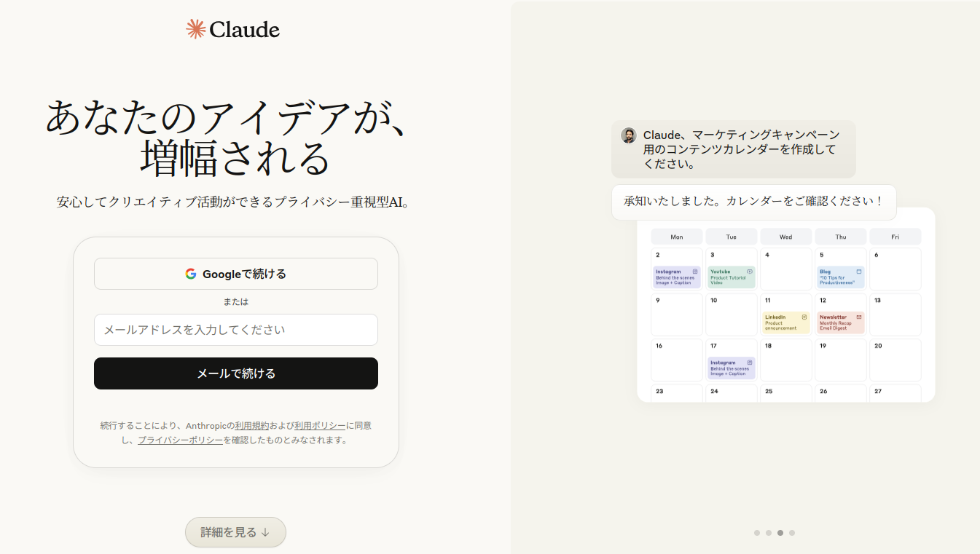Select the second carousel dot
Screen dimensions: 980x554
(769, 533)
